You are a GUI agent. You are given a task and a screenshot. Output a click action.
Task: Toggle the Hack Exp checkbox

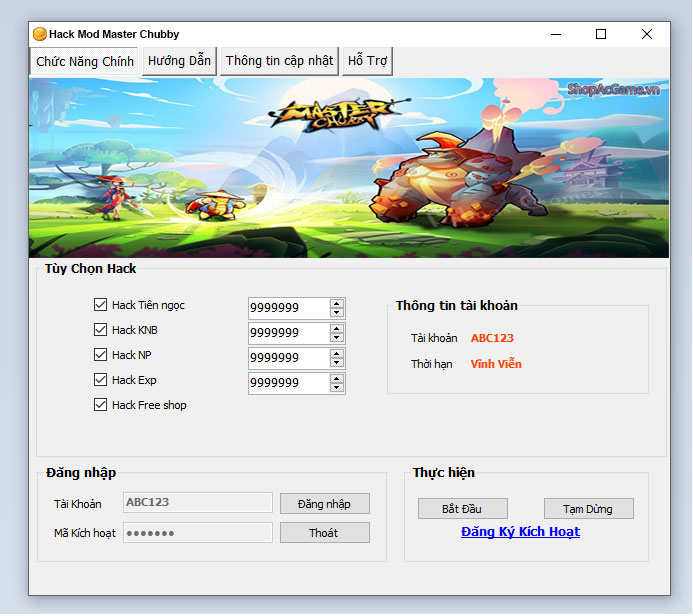click(x=100, y=380)
